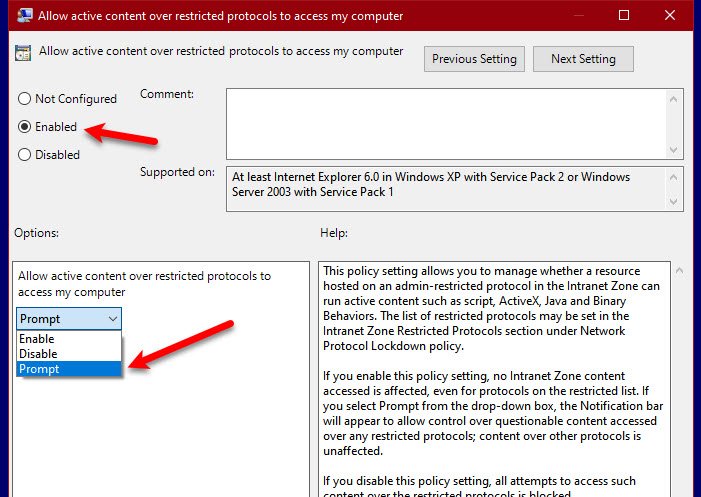
Task: Choose Enable from the dropdown list
Action: coord(69,339)
